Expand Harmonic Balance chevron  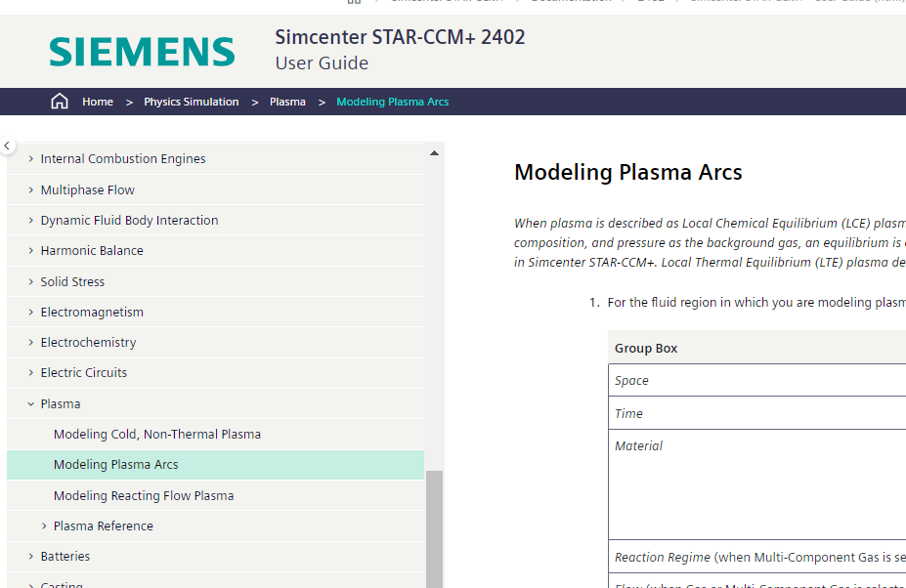click(31, 251)
